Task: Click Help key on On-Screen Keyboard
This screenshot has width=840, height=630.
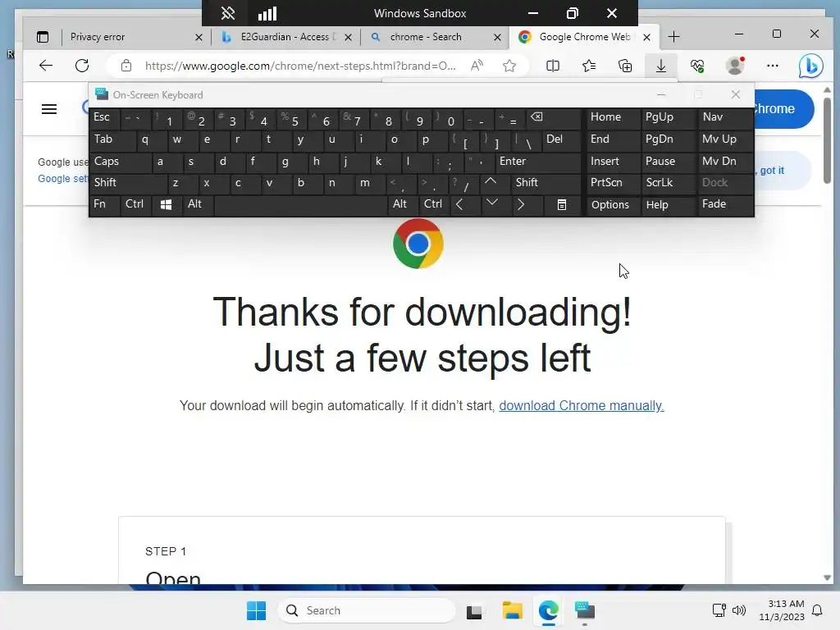Action: click(x=669, y=204)
